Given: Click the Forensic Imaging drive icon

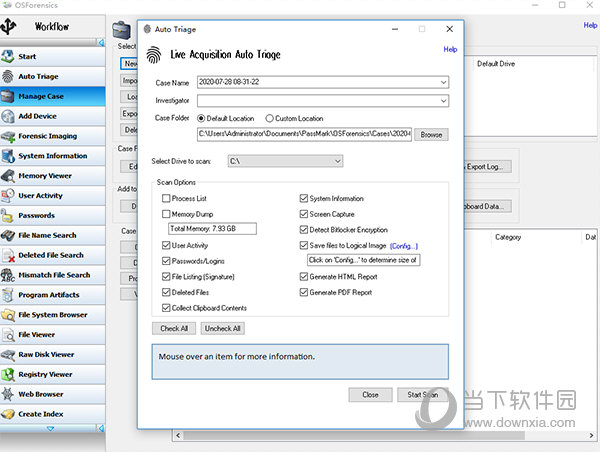Looking at the screenshot, I should click(x=8, y=136).
